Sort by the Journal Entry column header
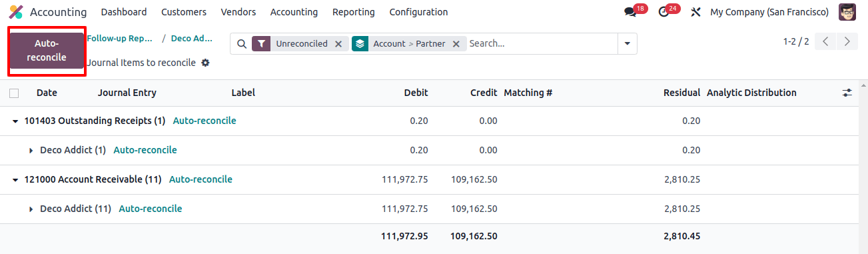868x254 pixels. [x=127, y=93]
